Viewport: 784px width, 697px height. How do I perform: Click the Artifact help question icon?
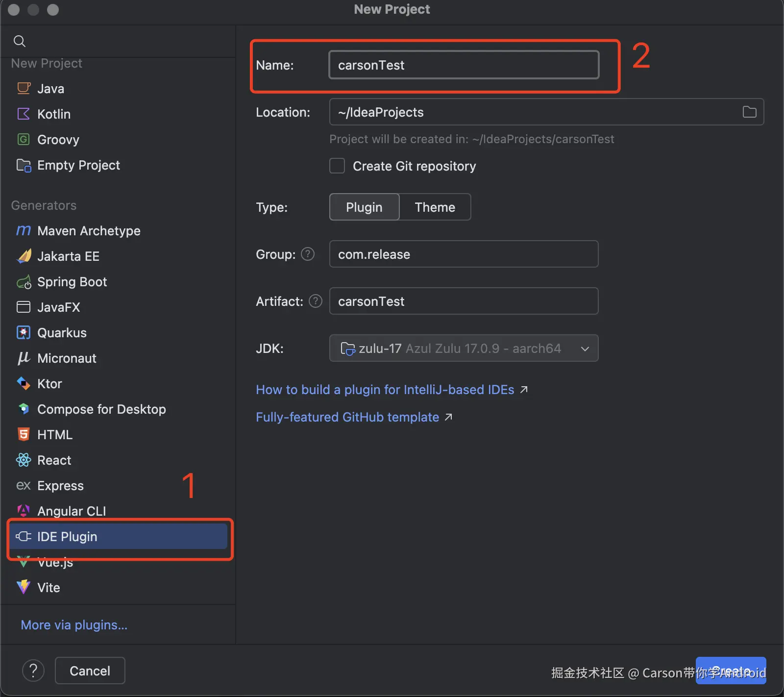pos(316,301)
